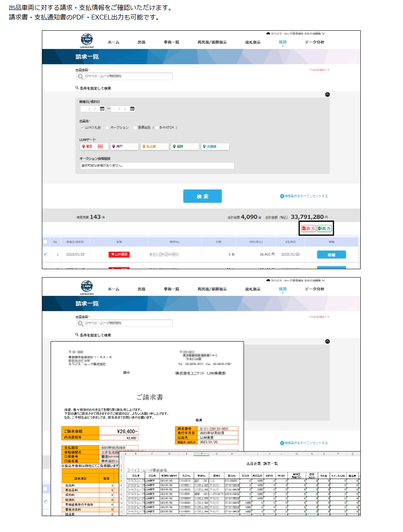This screenshot has width=403, height=532.
Task: Uncheck the LUM入札会 checkbox
Action: tap(82, 128)
